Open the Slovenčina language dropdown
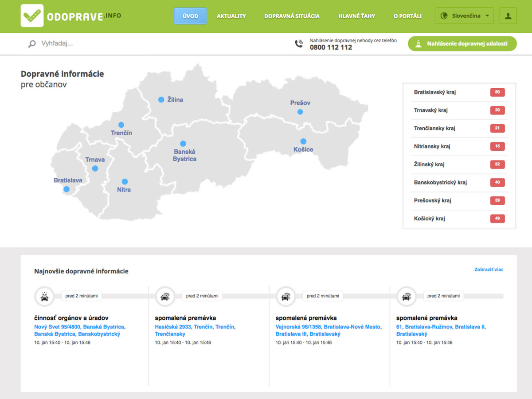This screenshot has width=532, height=399. tap(465, 16)
